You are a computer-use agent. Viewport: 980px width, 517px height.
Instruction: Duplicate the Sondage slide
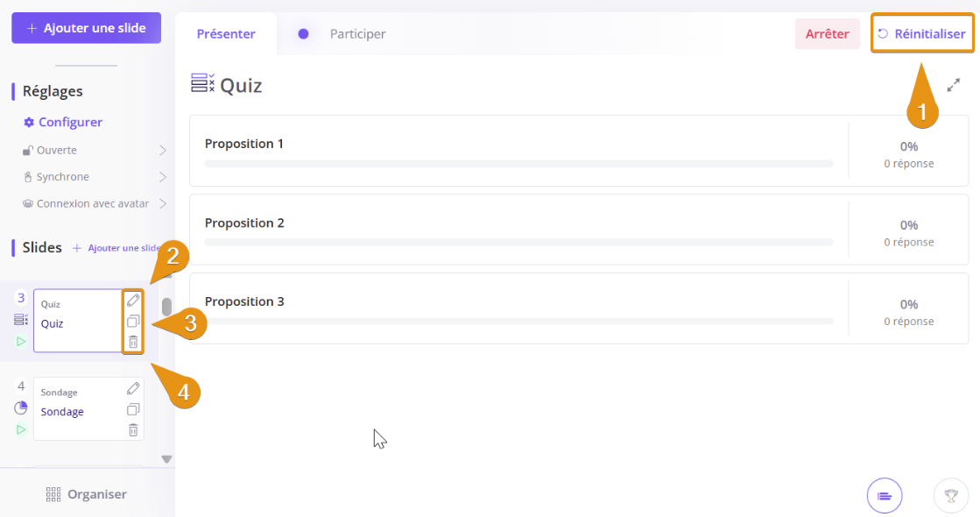(x=133, y=409)
